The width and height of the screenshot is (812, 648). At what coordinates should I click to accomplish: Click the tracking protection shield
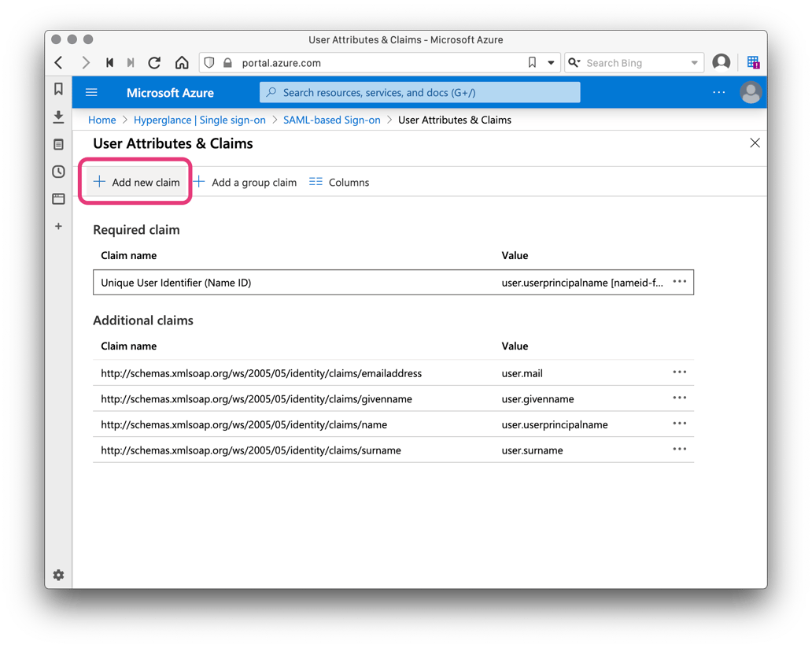coord(208,62)
